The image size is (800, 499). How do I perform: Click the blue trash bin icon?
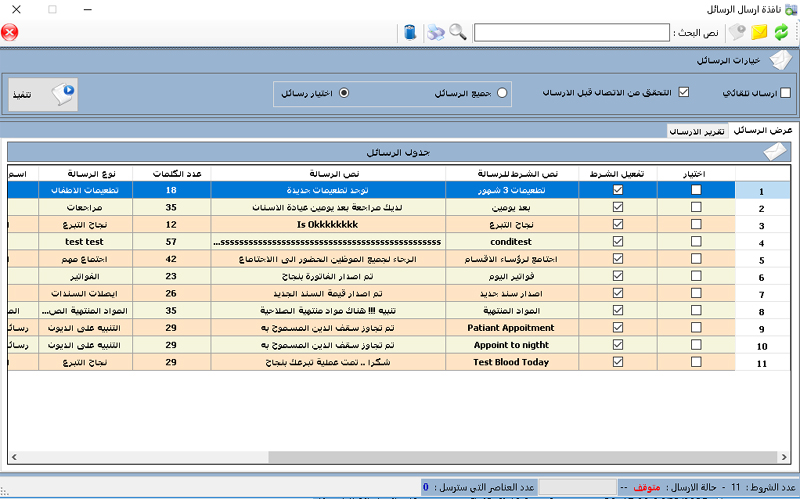pyautogui.click(x=410, y=32)
